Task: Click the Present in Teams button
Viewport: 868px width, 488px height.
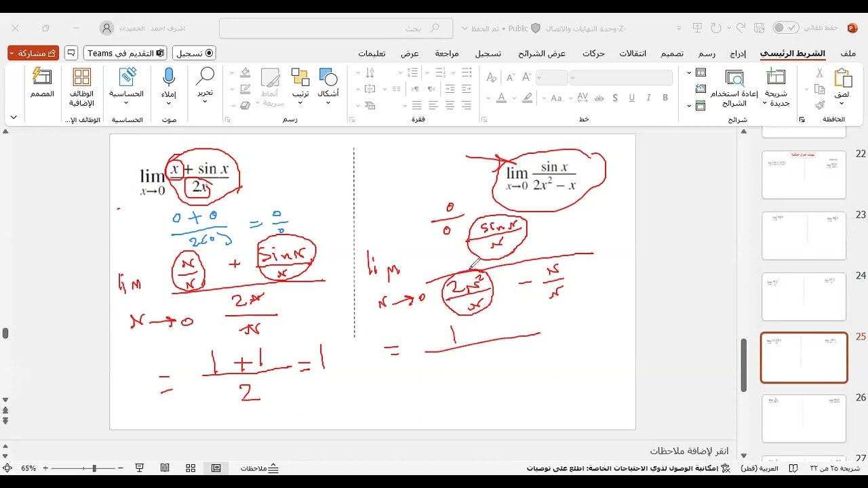Action: pos(126,53)
